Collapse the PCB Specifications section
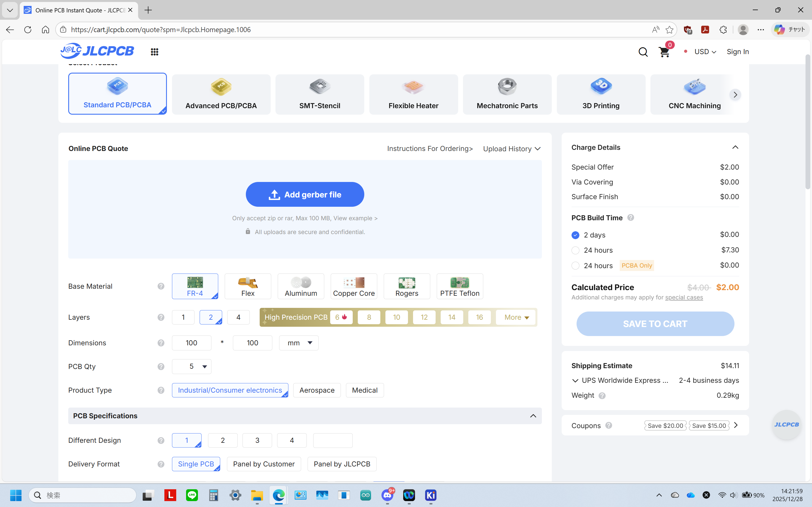This screenshot has width=812, height=507. point(533,416)
